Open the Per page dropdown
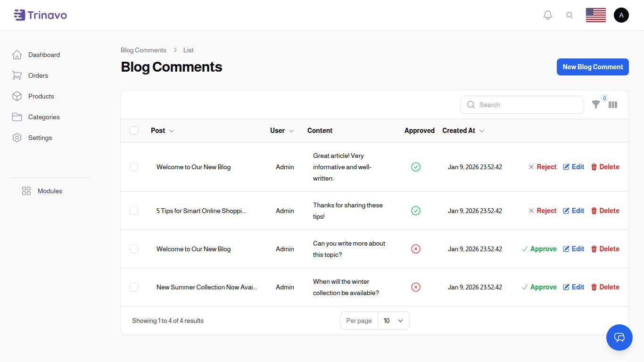 coord(393,321)
